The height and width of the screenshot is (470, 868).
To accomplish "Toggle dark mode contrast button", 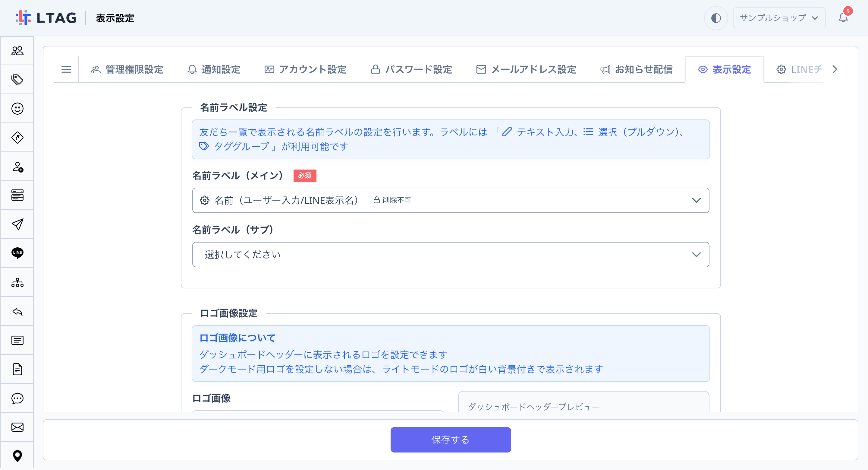I will click(x=716, y=18).
